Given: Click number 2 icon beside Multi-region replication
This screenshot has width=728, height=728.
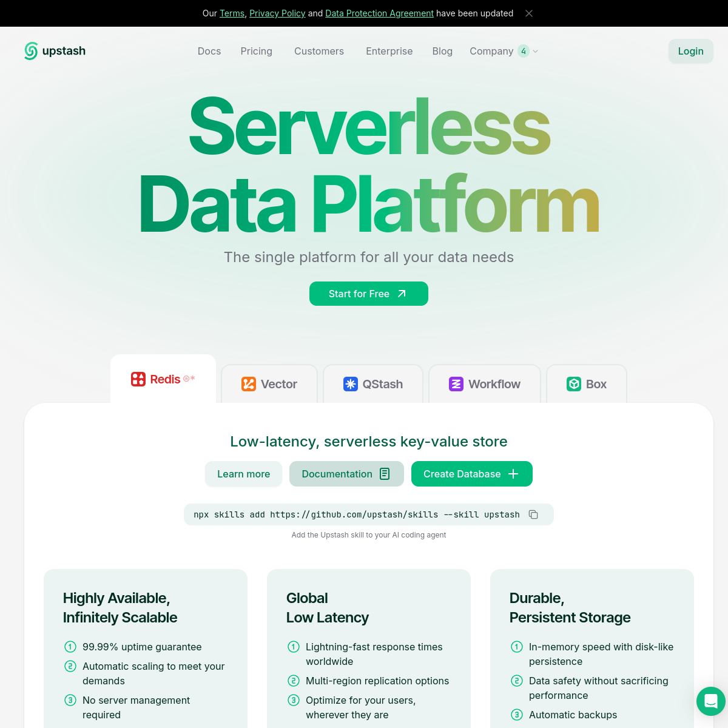Looking at the screenshot, I should point(294,681).
